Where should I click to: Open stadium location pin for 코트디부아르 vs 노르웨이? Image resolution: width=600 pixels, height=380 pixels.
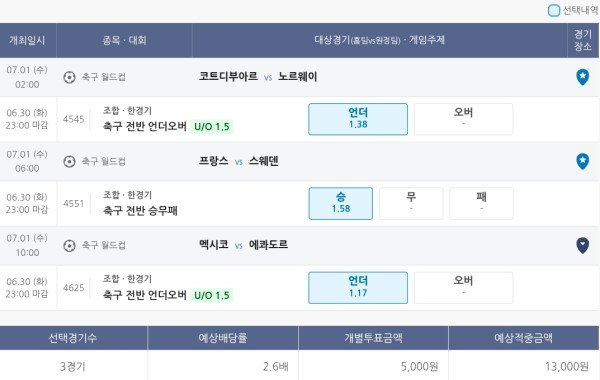pyautogui.click(x=582, y=77)
